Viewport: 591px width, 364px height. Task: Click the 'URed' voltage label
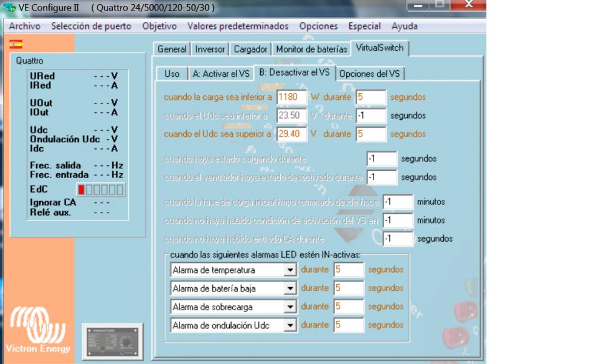click(42, 76)
